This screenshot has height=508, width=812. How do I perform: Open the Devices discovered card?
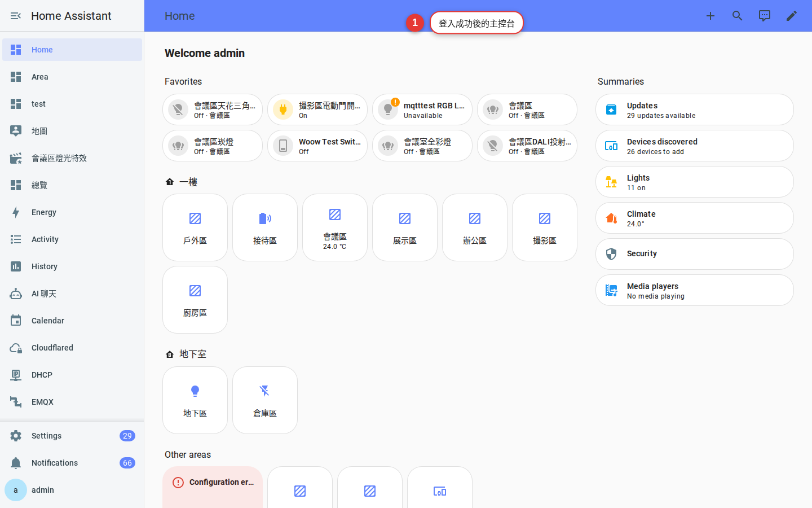tap(695, 146)
